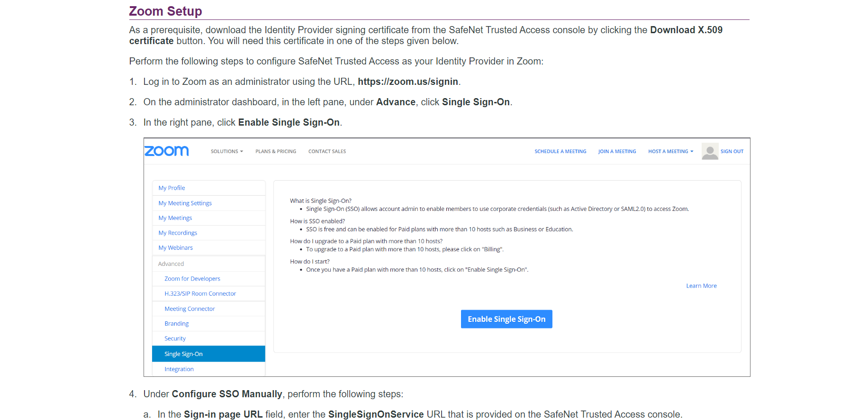This screenshot has width=868, height=420.
Task: Go to My Meeting Settings
Action: tap(185, 203)
